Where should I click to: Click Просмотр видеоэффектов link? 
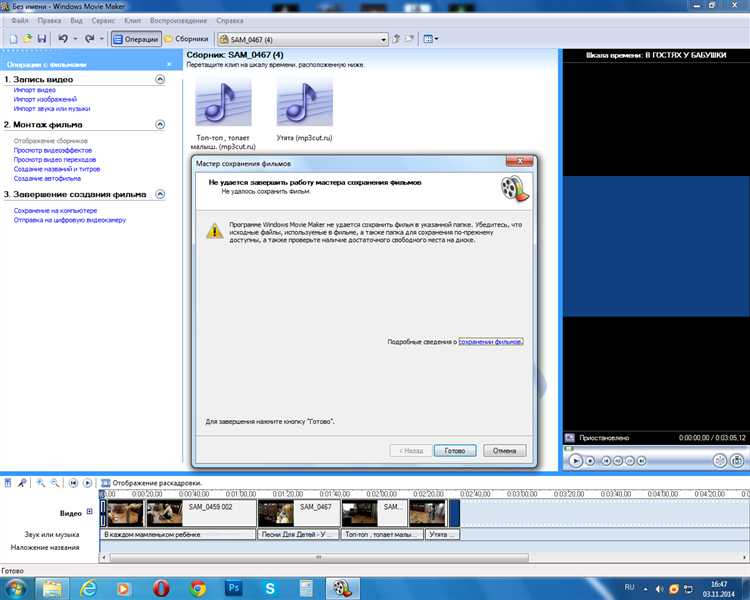(x=53, y=150)
